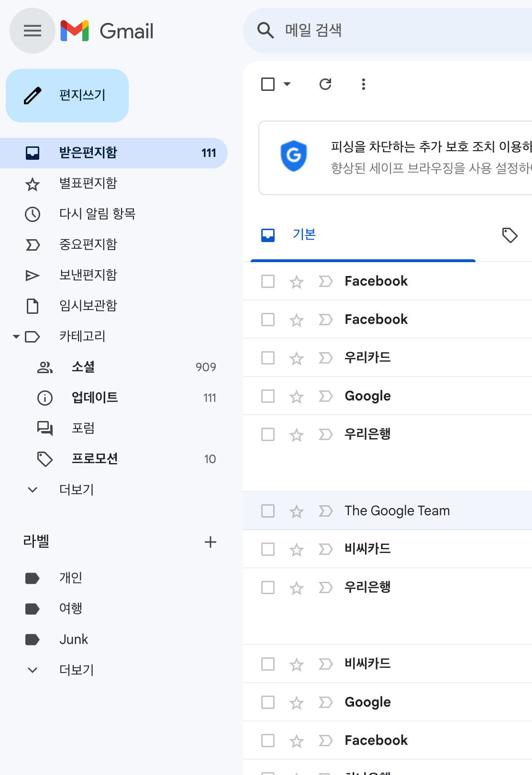Open the 포럼 category
The height and width of the screenshot is (775, 532).
click(x=114, y=428)
